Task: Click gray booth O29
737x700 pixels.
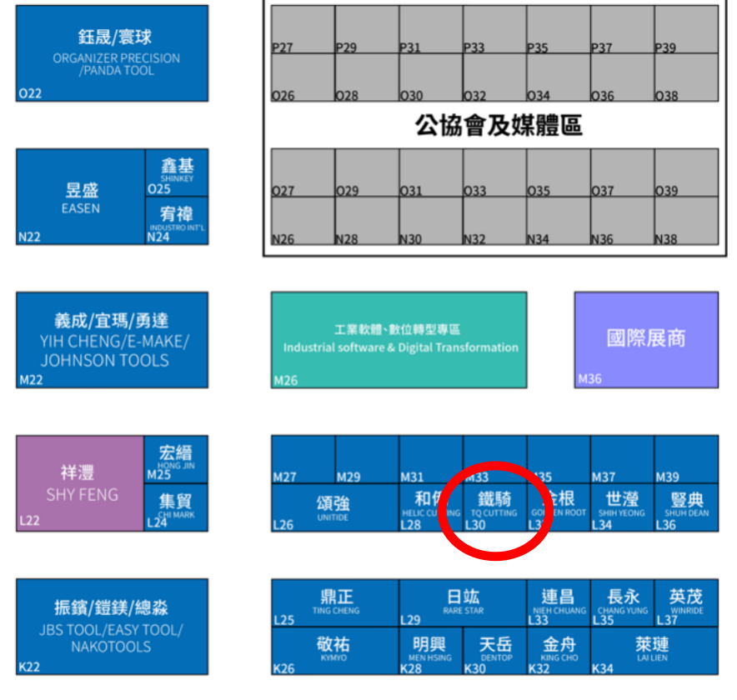Action: [x=367, y=172]
